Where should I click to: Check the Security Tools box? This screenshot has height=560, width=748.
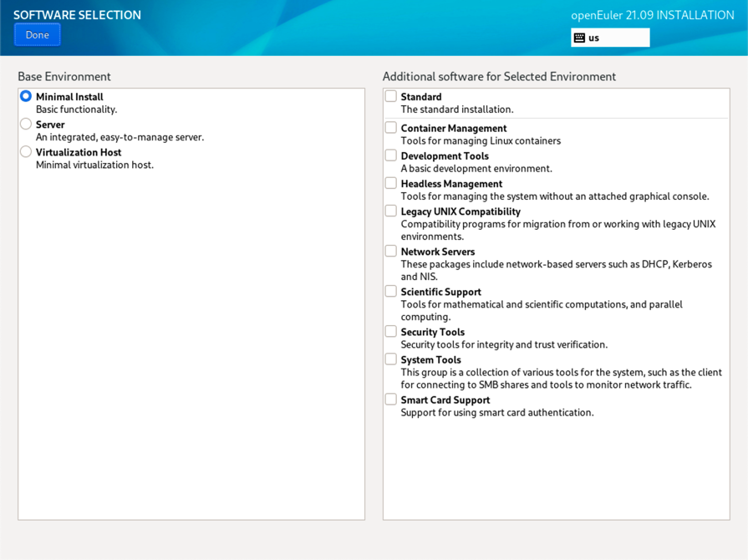(x=390, y=331)
